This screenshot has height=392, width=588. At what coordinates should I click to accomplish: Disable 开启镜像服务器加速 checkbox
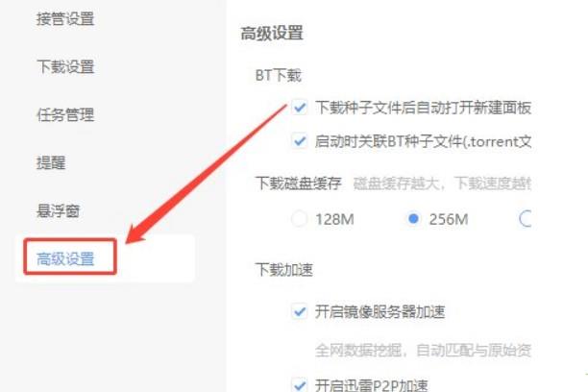[299, 311]
